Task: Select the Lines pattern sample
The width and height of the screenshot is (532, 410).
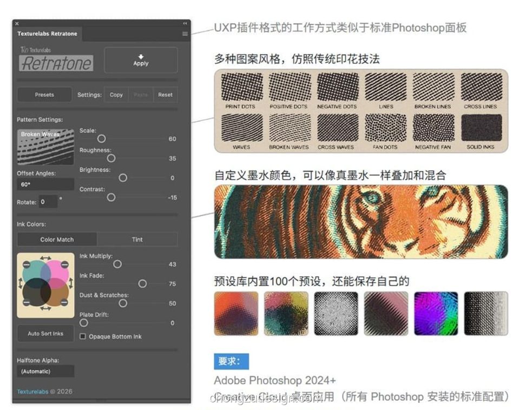Action: [386, 87]
